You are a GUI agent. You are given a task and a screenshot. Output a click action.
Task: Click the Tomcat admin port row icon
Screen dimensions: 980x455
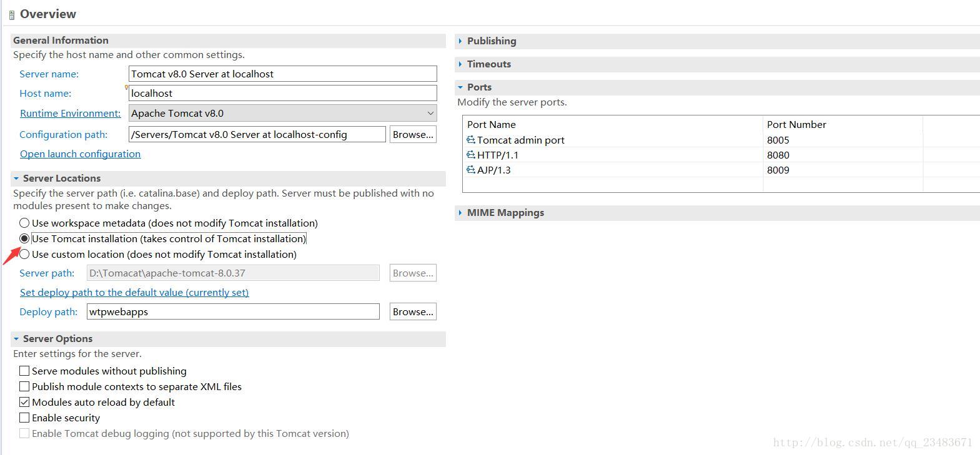pos(471,140)
